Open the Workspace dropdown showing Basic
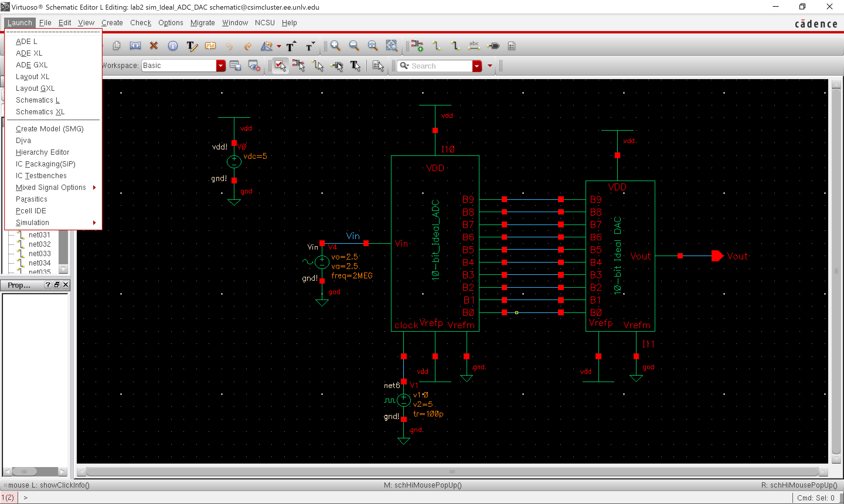The height and width of the screenshot is (504, 844). (221, 66)
